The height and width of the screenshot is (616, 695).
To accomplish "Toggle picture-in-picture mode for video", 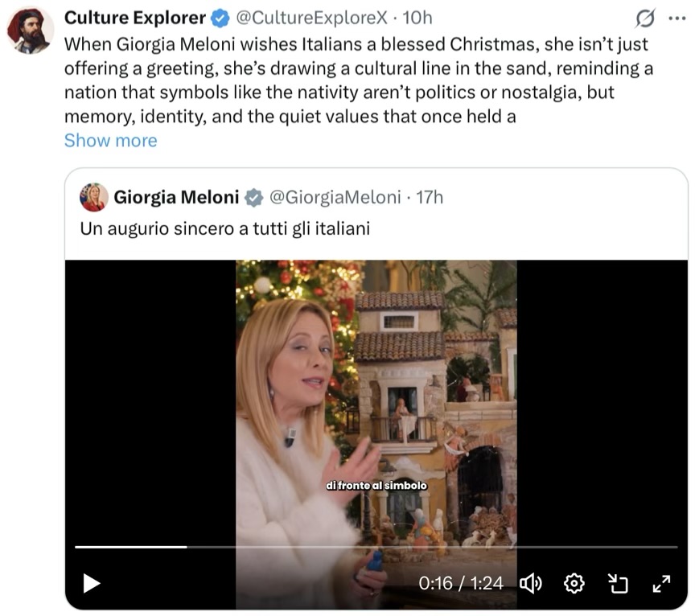I will 617,583.
